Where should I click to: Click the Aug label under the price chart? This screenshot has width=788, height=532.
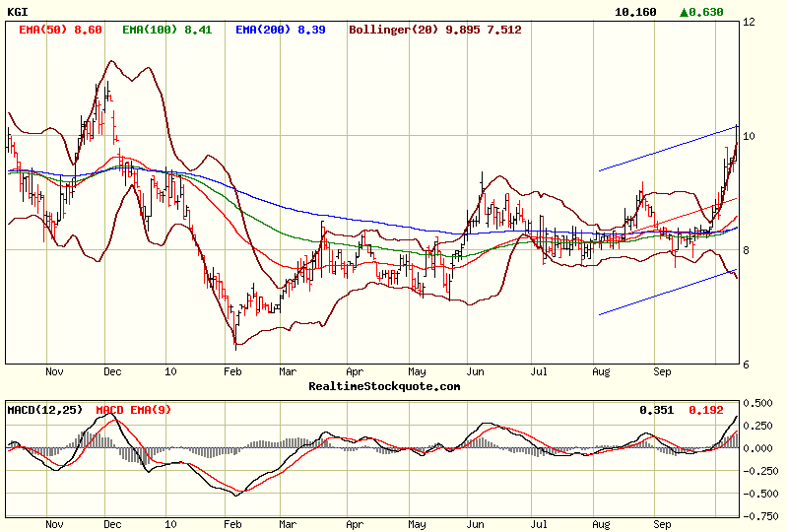[x=601, y=371]
